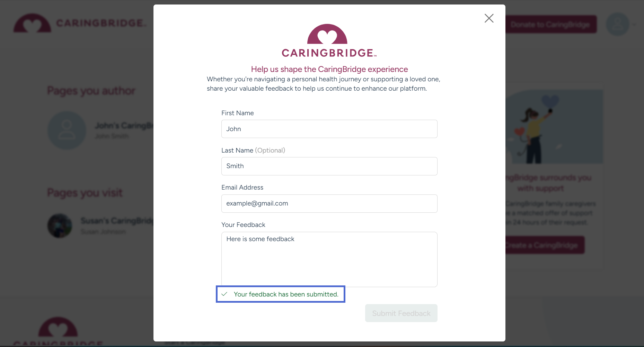Screen dimensions: 644x347
Task: Click the Email Address input field
Action: 329,203
